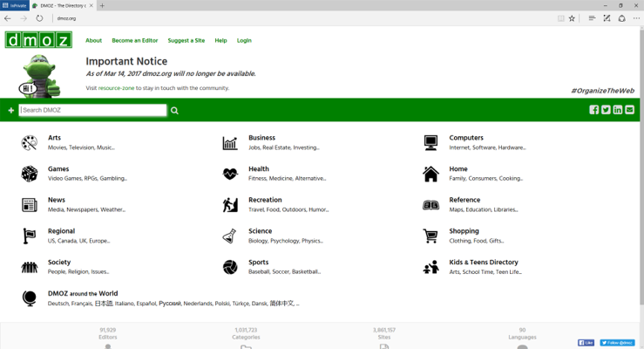Open the Help page

[x=220, y=40]
